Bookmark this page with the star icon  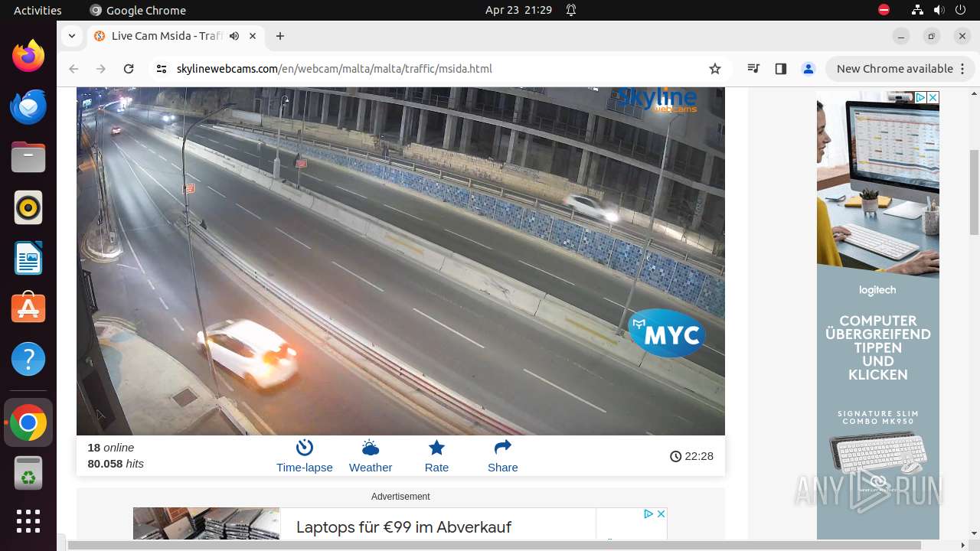[715, 69]
